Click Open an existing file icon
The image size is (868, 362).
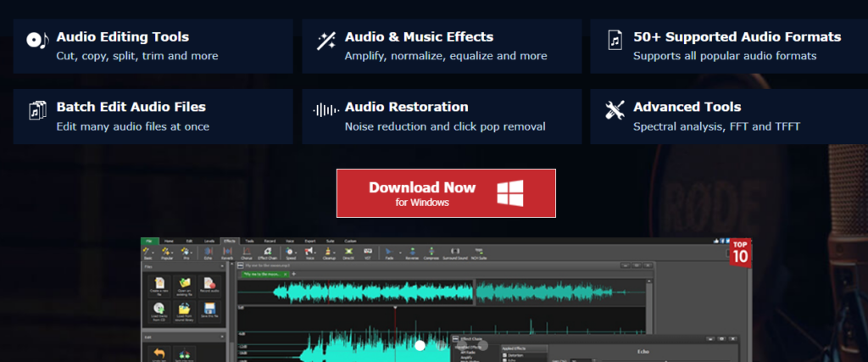pos(185,283)
